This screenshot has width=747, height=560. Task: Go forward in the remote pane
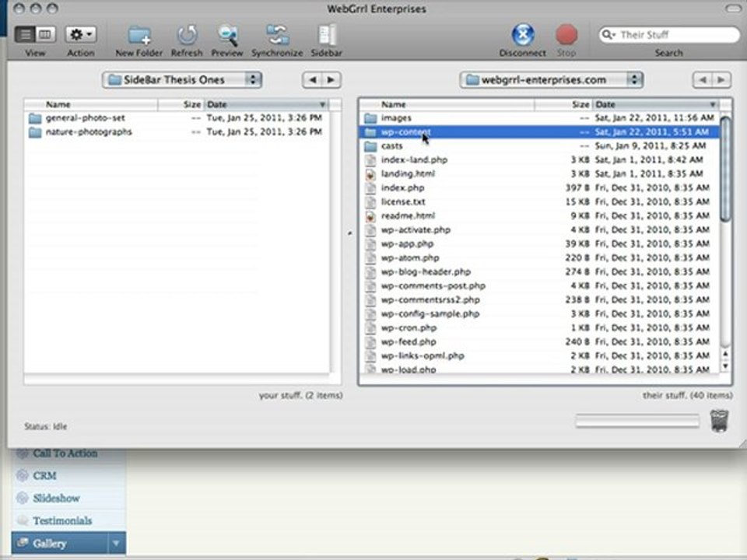click(x=721, y=80)
